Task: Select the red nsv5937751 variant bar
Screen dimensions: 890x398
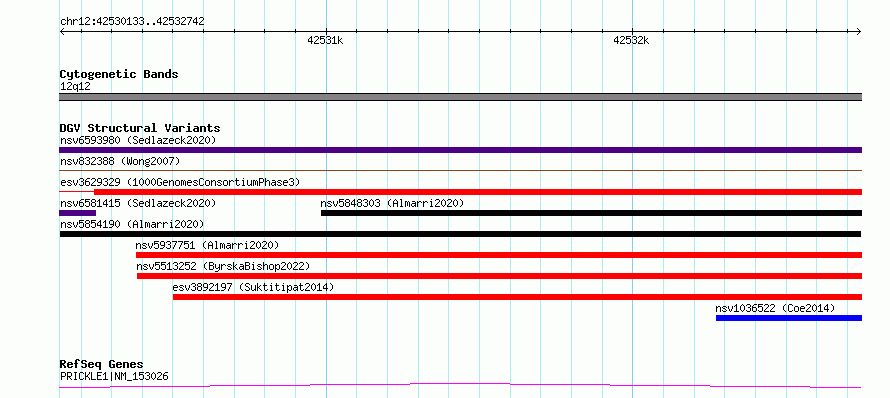Action: coord(499,255)
